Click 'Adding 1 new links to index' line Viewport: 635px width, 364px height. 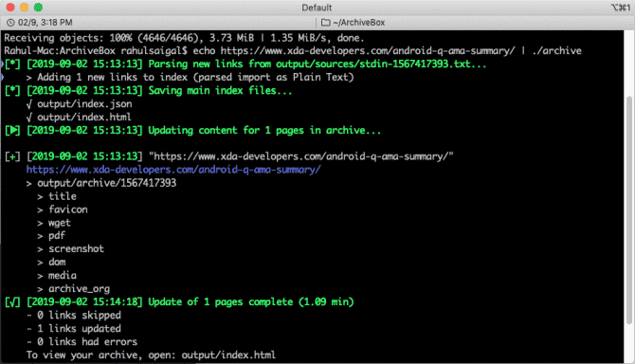coord(190,78)
